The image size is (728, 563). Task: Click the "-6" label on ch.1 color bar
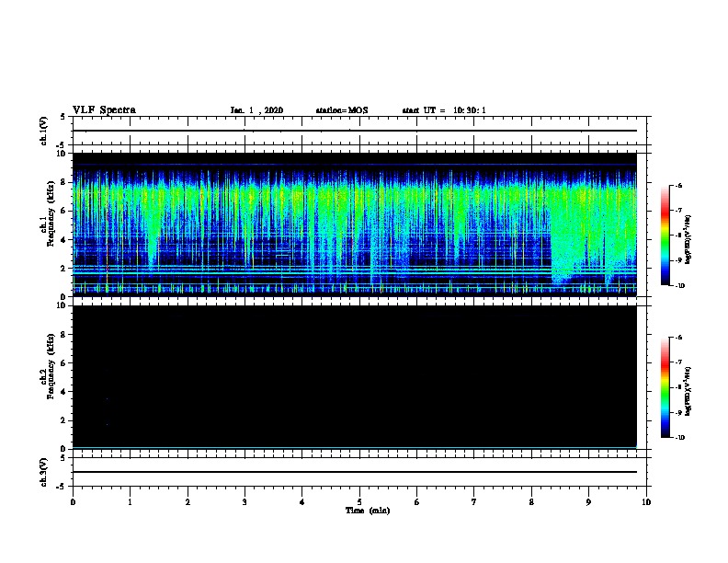(678, 185)
